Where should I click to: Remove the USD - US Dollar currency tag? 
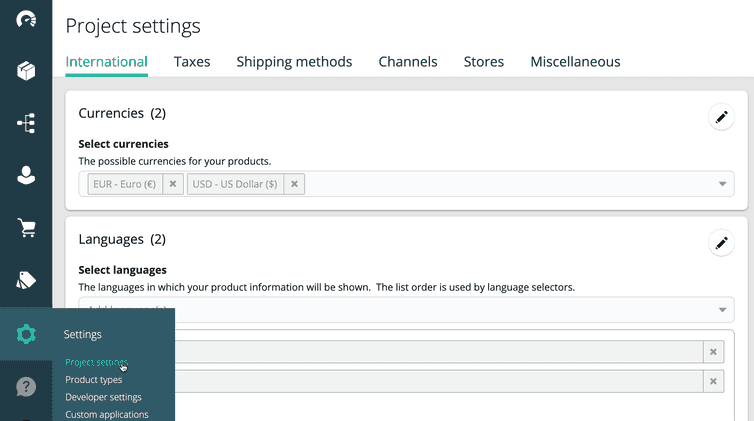click(x=294, y=184)
